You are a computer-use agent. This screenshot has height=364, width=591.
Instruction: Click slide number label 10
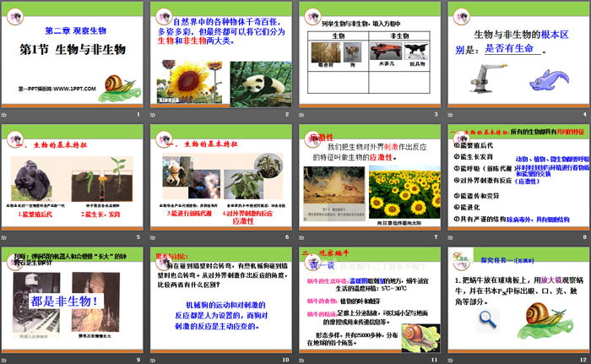(285, 360)
